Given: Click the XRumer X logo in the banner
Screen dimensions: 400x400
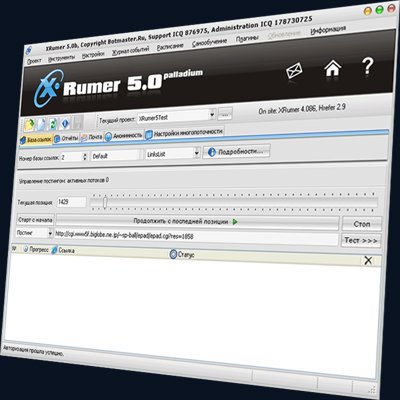Looking at the screenshot, I should pyautogui.click(x=48, y=88).
